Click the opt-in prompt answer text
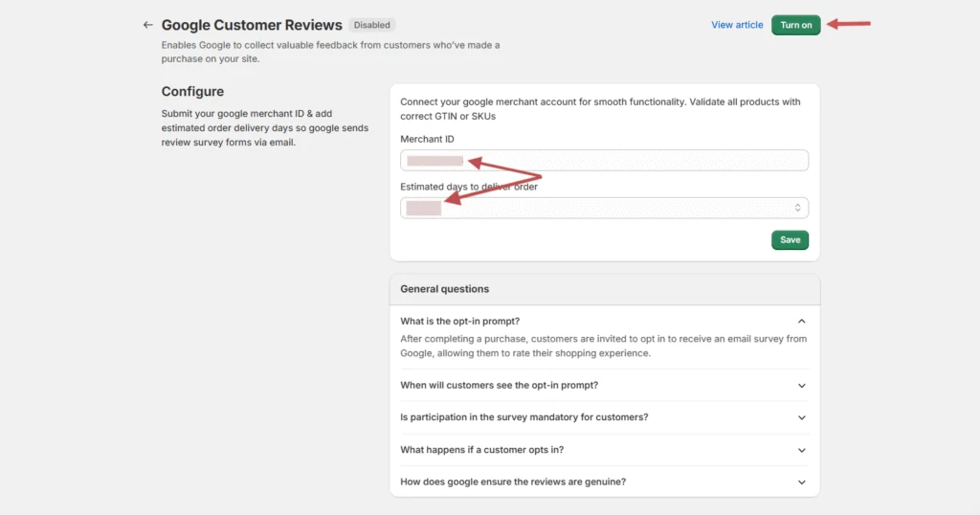 (604, 346)
